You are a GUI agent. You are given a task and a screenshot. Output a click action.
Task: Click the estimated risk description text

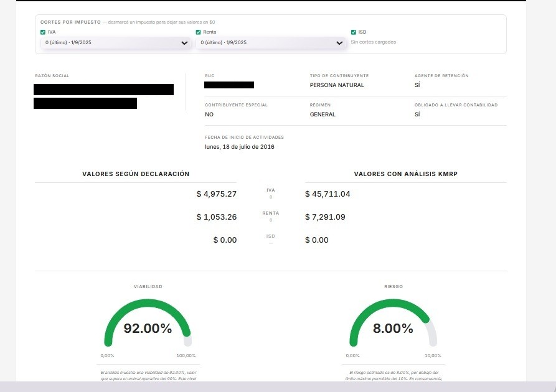pos(393,376)
